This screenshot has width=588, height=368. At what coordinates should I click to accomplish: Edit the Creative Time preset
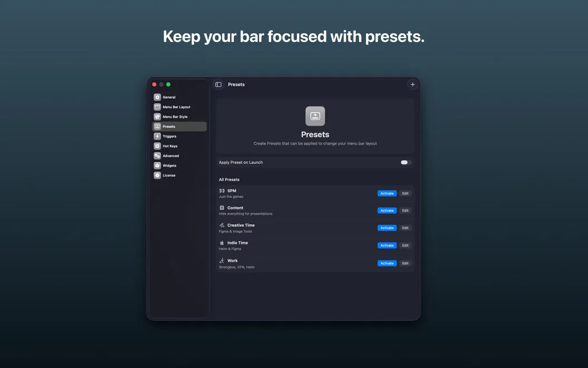tap(405, 228)
